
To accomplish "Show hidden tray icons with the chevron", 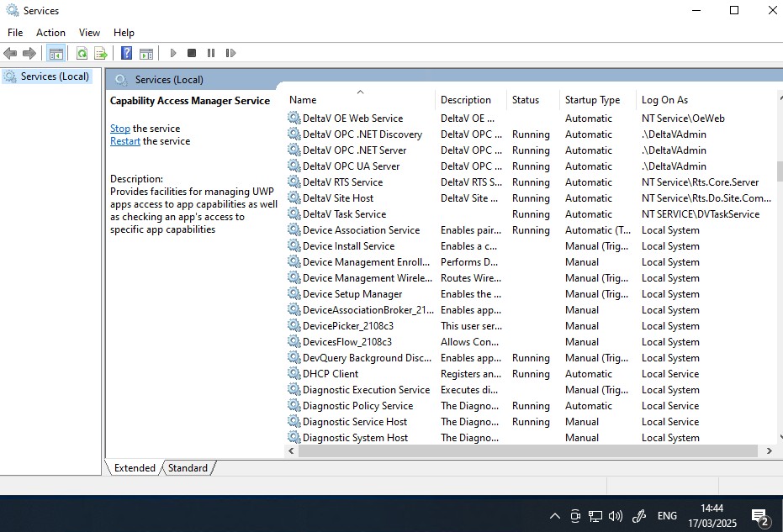I will [555, 516].
